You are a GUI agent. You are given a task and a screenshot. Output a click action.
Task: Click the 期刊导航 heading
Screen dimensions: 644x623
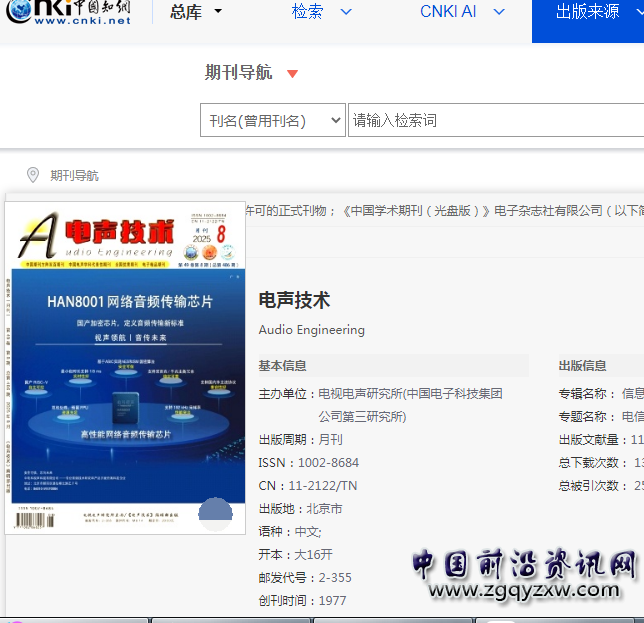tap(238, 72)
